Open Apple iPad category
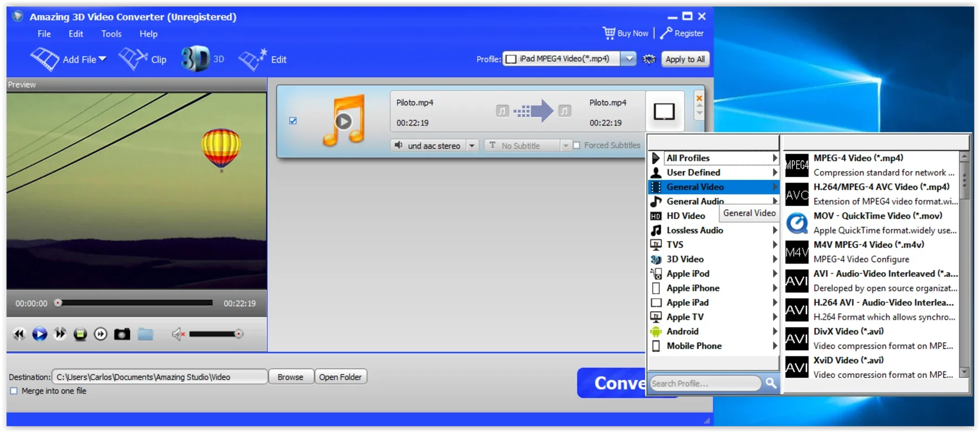 (x=714, y=302)
